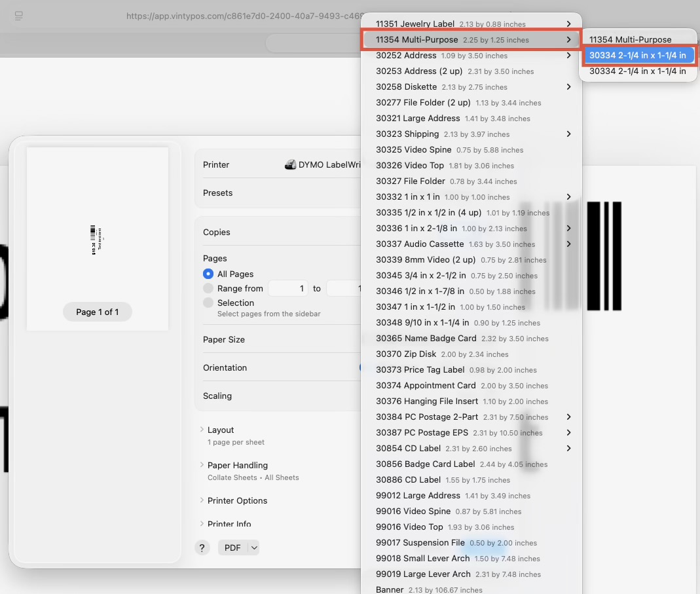The image size is (700, 594).
Task: Choose 30347 1 in x 1-1/2 in
Action: coord(471,307)
